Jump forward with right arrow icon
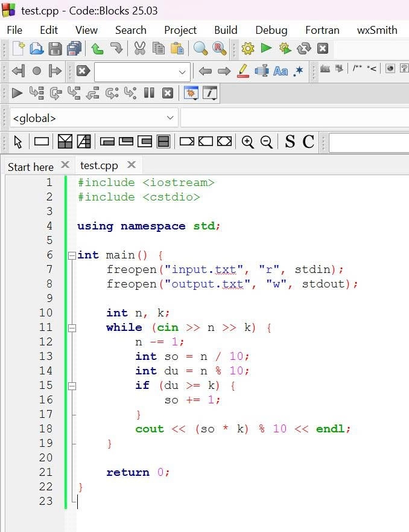Image resolution: width=409 pixels, height=532 pixels. pyautogui.click(x=224, y=71)
